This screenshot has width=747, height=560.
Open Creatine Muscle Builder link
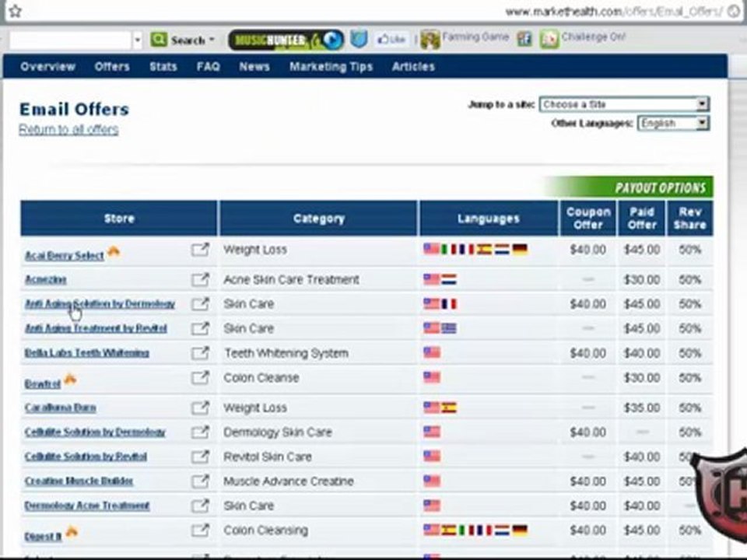[79, 481]
